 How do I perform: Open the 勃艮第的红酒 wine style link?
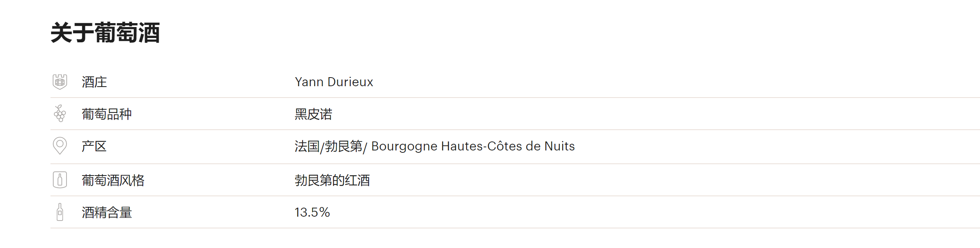332,180
